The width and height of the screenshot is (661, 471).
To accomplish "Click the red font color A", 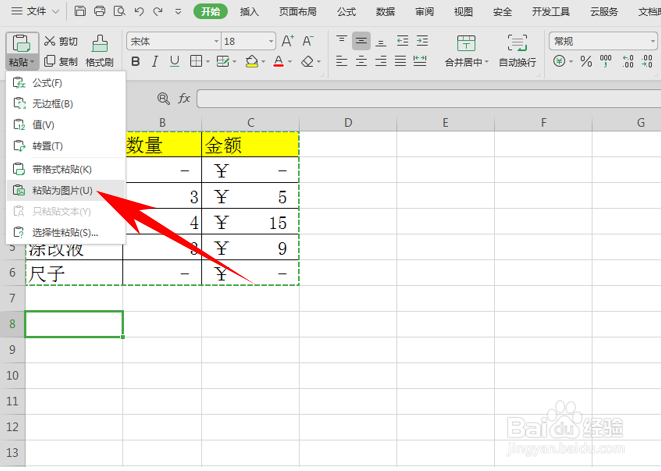I will tap(278, 62).
